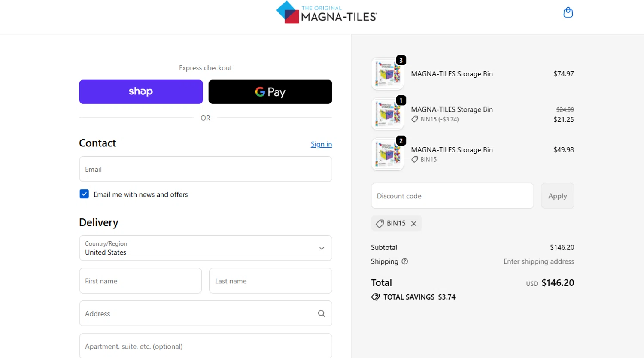Focus the Last name field

tap(270, 281)
